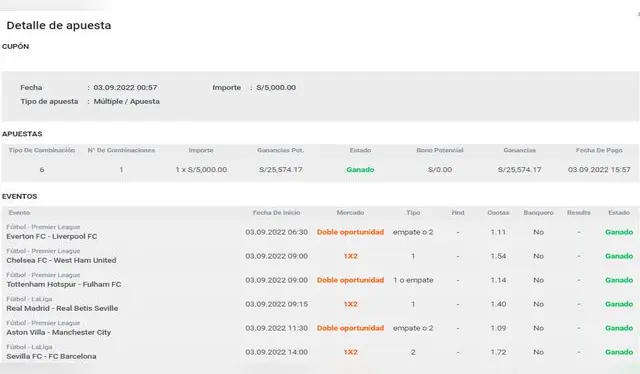Open the Sevilla FC - FC Barcelona event
The height and width of the screenshot is (374, 640).
[x=51, y=356]
